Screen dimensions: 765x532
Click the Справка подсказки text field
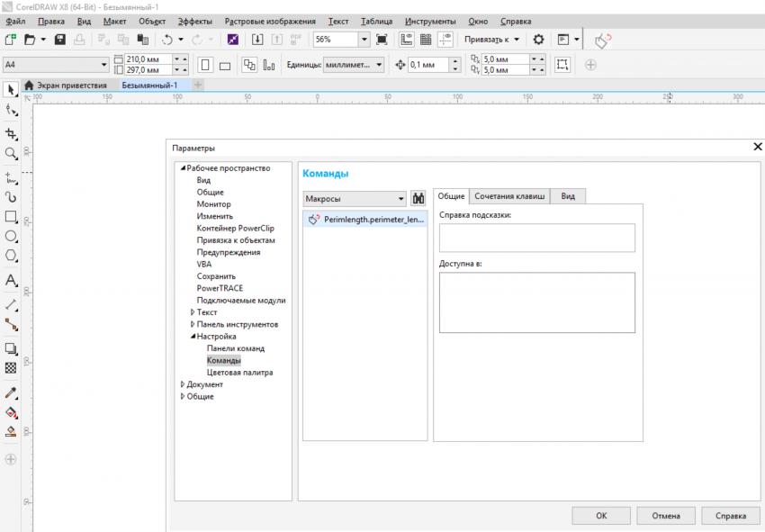click(536, 238)
